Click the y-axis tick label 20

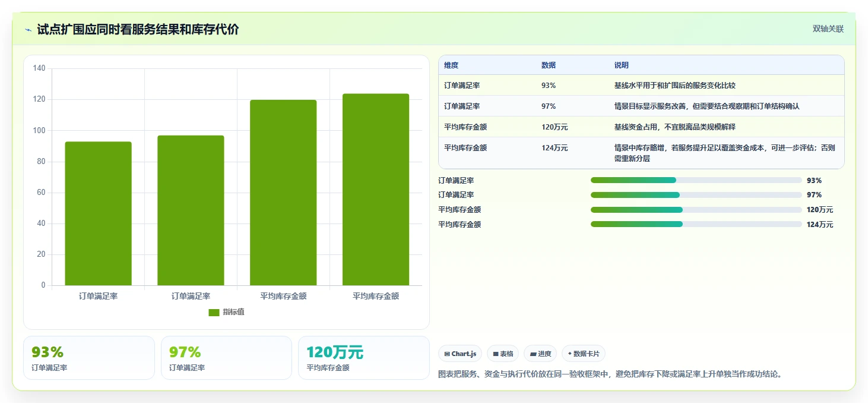(x=41, y=254)
